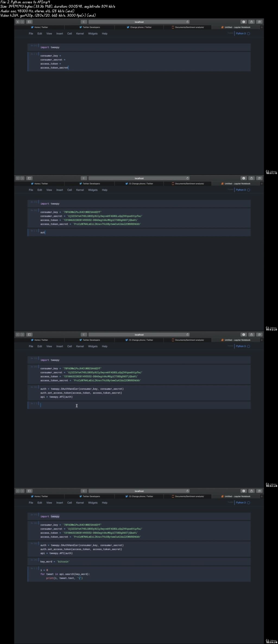
Task: Click access_token_secret line in 00:01:10 frame
Action: (54, 68)
